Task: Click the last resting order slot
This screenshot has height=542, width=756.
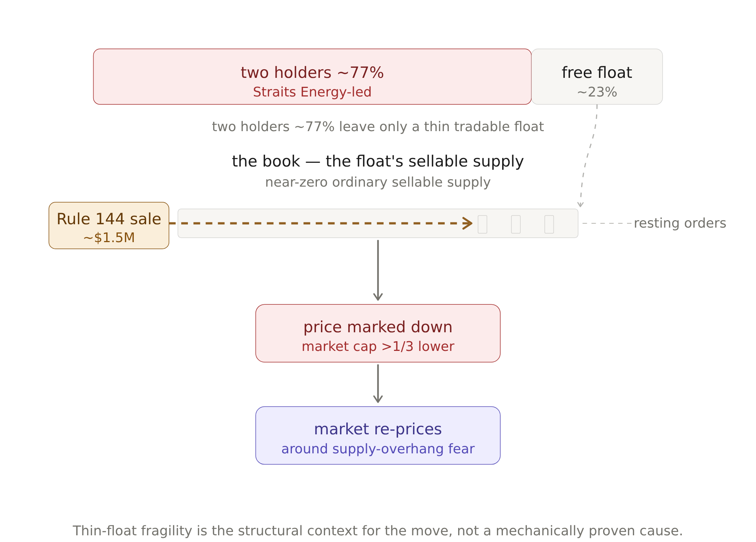Action: 549,224
